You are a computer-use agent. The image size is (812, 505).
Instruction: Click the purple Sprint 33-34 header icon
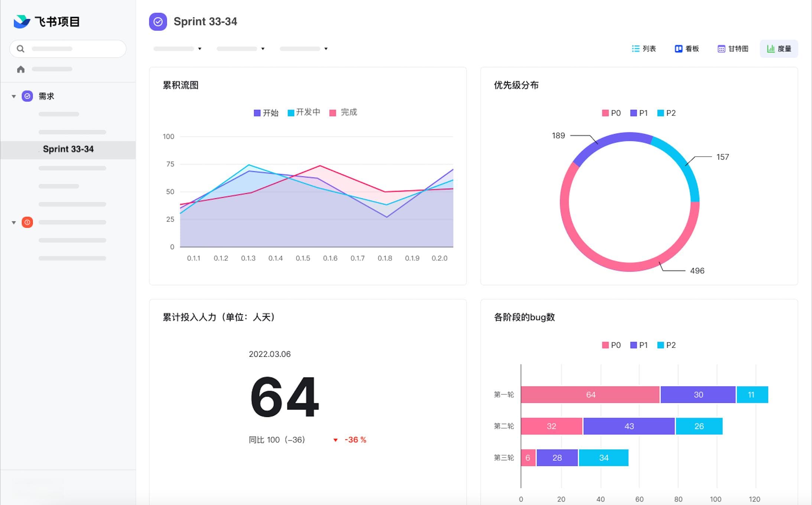[x=158, y=22]
